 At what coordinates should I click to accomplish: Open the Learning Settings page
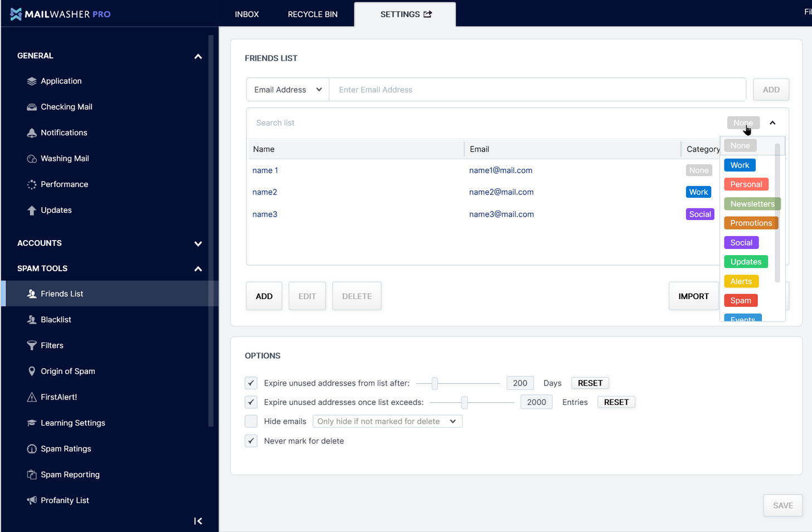73,423
